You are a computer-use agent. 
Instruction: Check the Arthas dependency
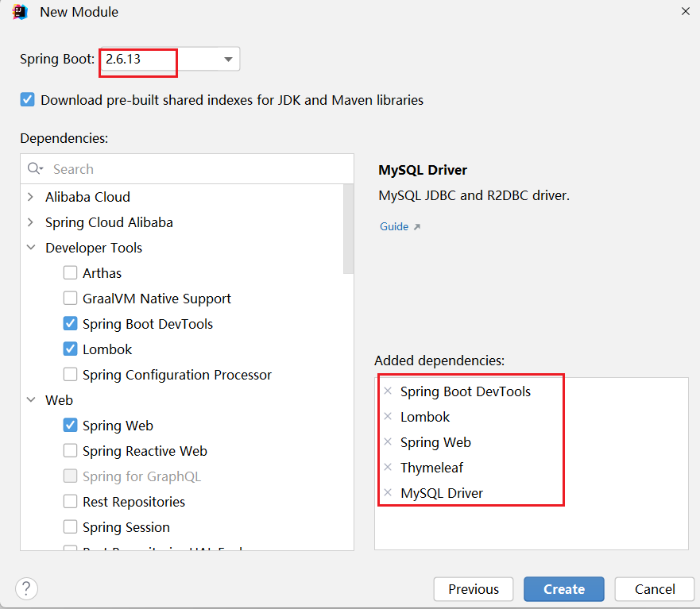tap(70, 272)
